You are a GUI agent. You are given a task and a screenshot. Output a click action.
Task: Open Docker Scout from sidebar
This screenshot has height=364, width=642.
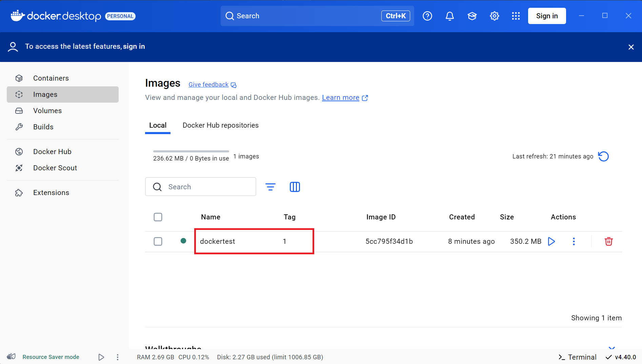tap(63, 168)
